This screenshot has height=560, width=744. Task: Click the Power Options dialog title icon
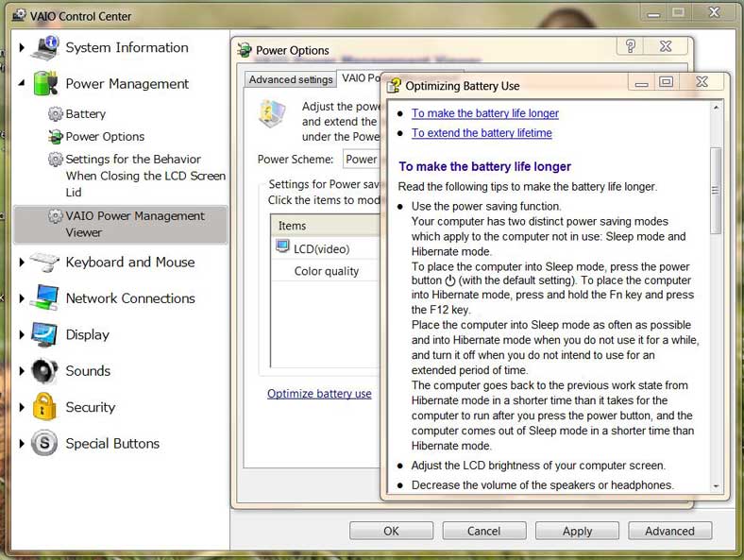245,50
